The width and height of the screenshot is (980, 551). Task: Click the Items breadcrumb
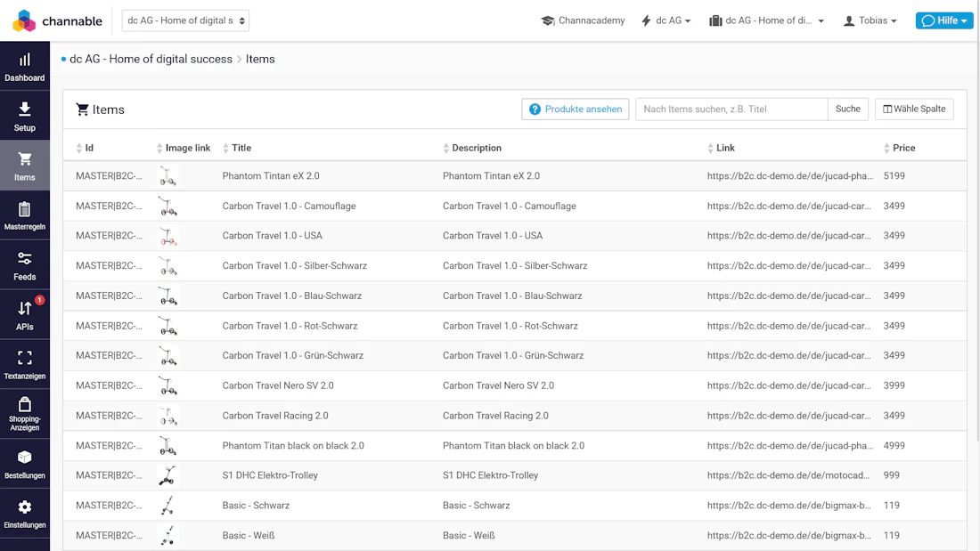(x=260, y=59)
